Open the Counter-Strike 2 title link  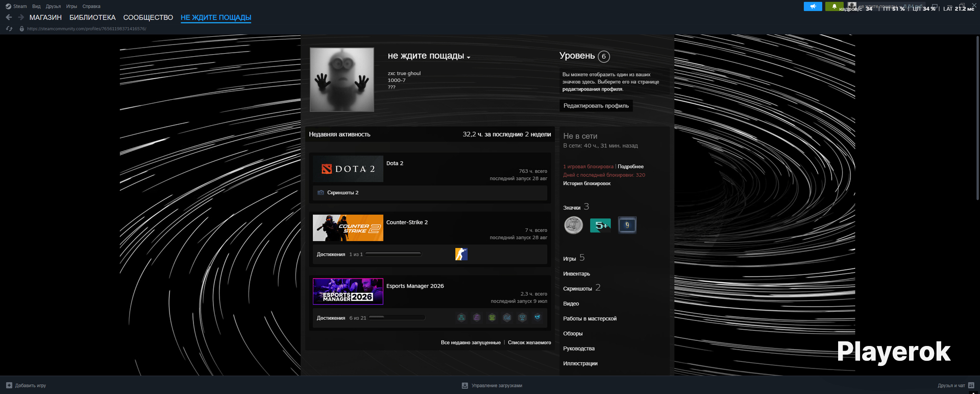pyautogui.click(x=407, y=222)
